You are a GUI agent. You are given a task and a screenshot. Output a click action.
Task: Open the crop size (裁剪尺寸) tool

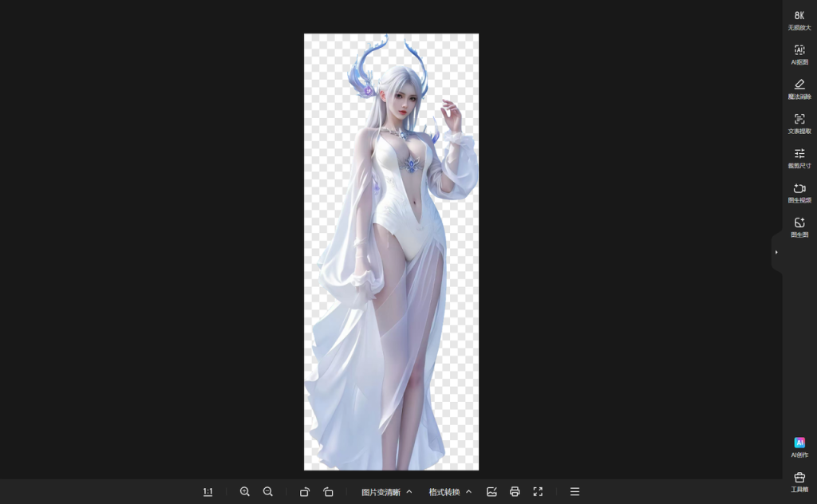[x=799, y=158]
